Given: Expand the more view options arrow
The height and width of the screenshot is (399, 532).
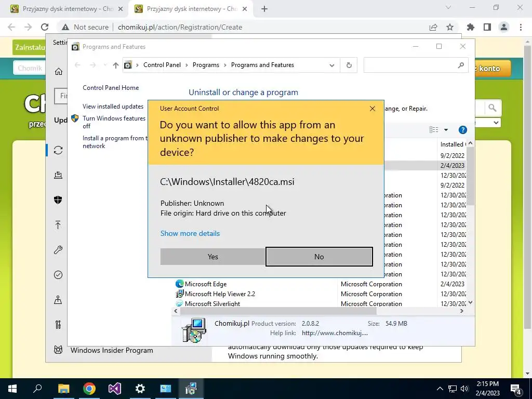Looking at the screenshot, I should coord(446,129).
